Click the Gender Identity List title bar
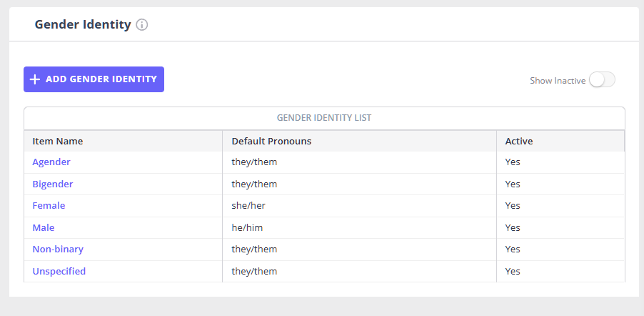This screenshot has height=316, width=644. 324,118
